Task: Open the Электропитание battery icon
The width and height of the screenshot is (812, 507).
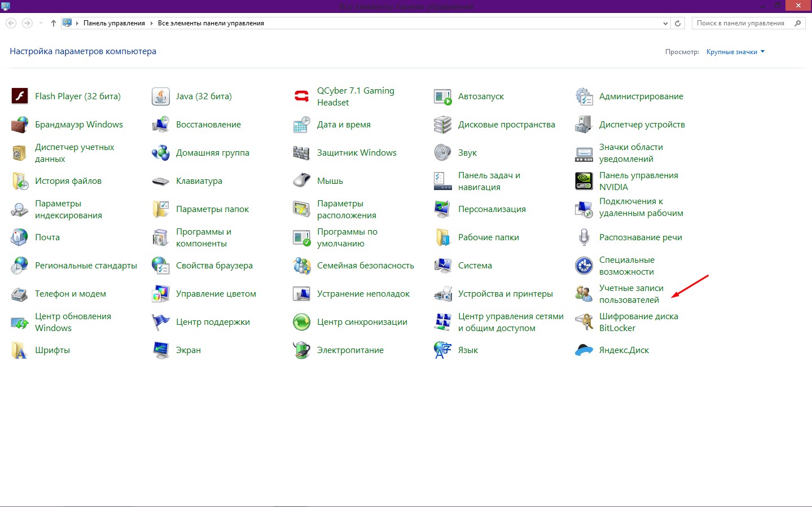Action: pyautogui.click(x=302, y=350)
